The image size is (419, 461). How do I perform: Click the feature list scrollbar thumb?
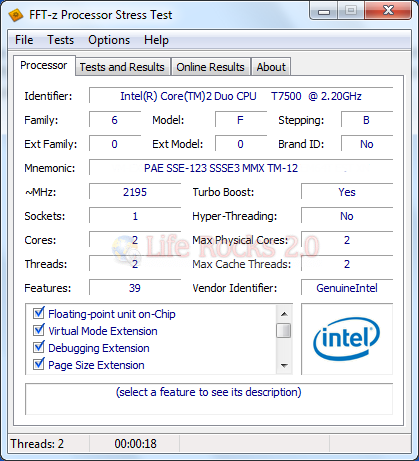284,331
